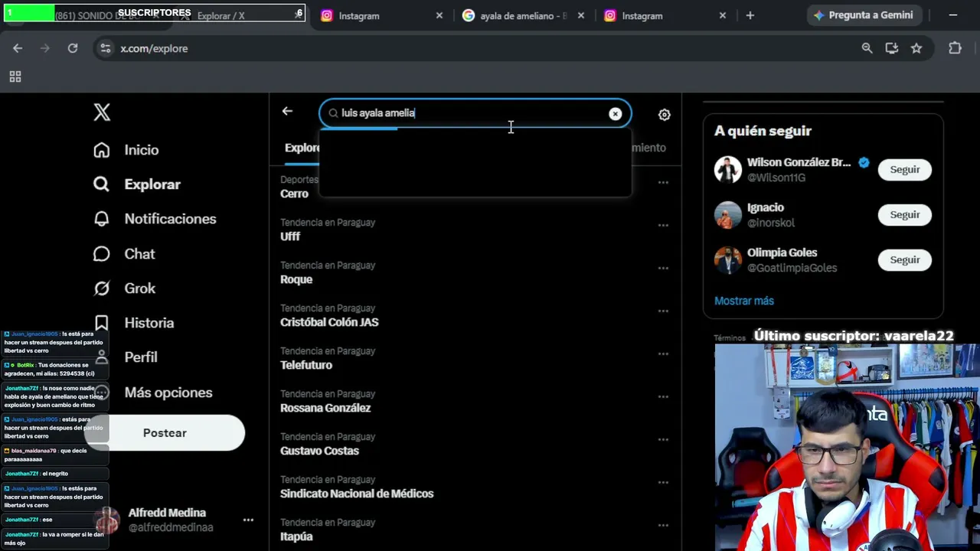
Task: Close the ayala de ameliano Google tab
Action: pyautogui.click(x=581, y=15)
